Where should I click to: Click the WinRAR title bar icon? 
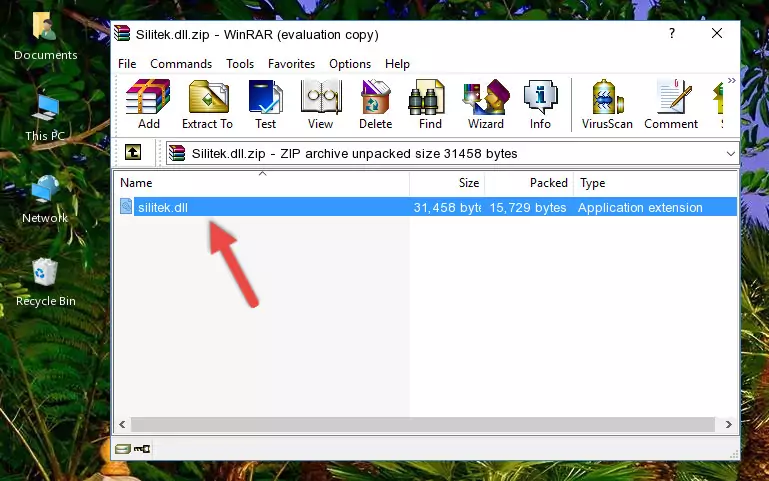(122, 34)
